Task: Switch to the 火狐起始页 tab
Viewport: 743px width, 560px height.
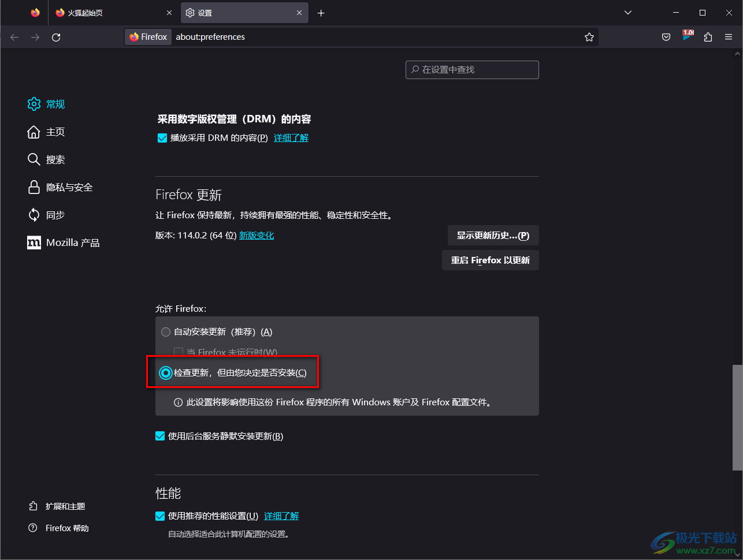Action: (114, 13)
